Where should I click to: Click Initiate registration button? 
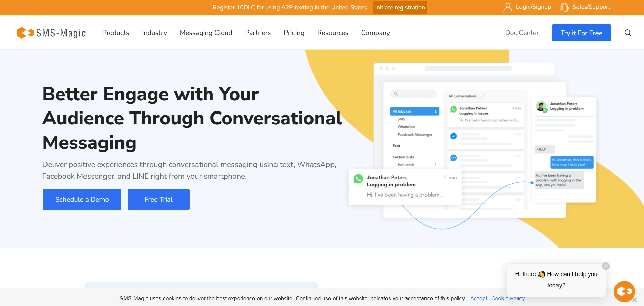[400, 7]
